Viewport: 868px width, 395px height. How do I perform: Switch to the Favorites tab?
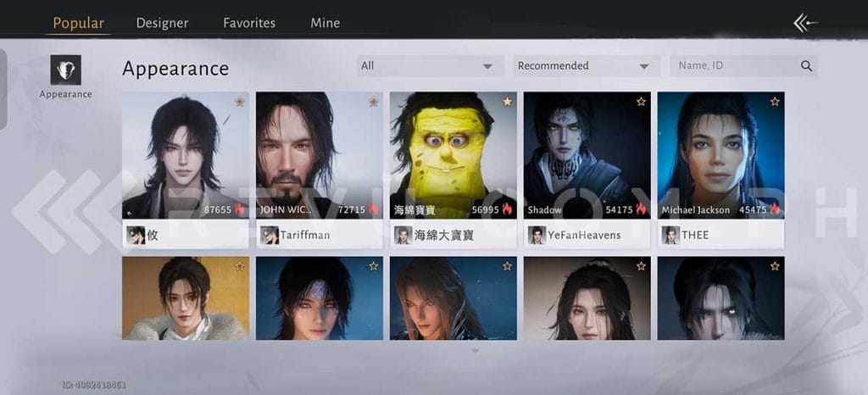(249, 23)
